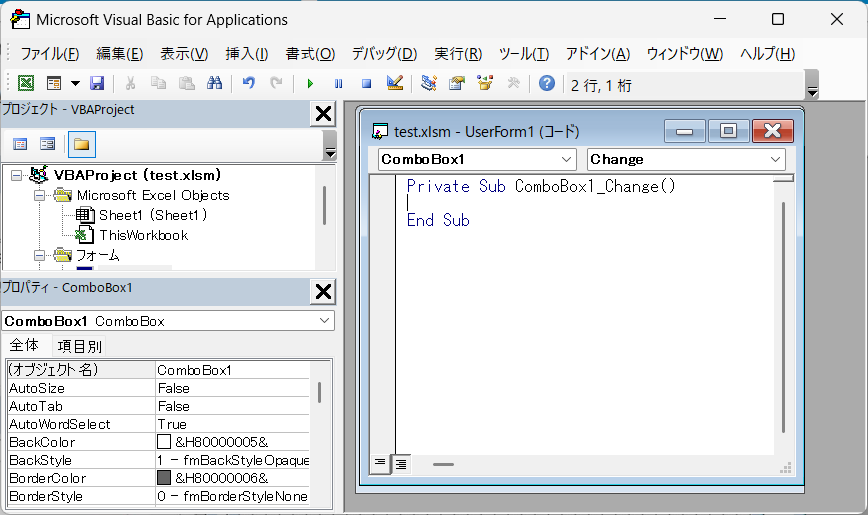This screenshot has width=868, height=515.
Task: Click the View Microsoft Excel toolbar icon
Action: click(x=25, y=84)
